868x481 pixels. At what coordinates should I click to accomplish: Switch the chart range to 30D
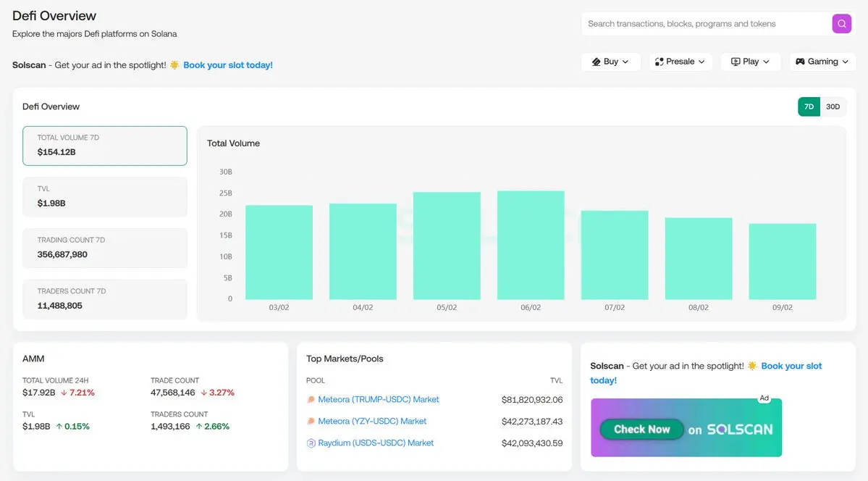[x=833, y=106]
